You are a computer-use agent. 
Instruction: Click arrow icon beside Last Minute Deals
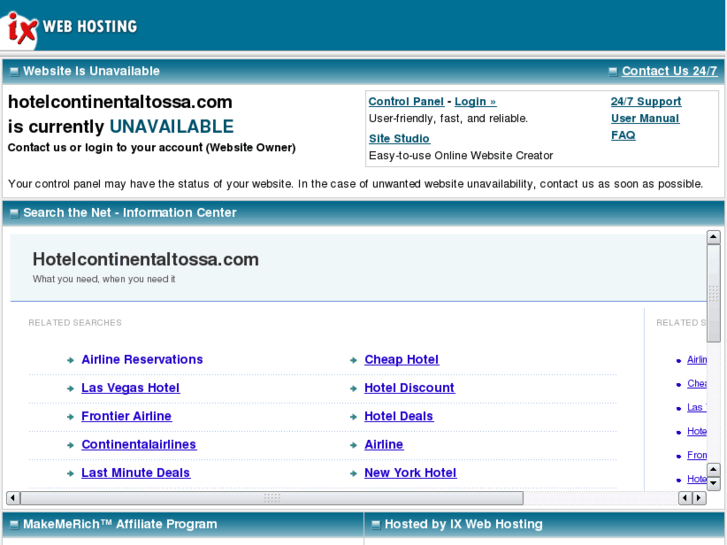pos(70,473)
